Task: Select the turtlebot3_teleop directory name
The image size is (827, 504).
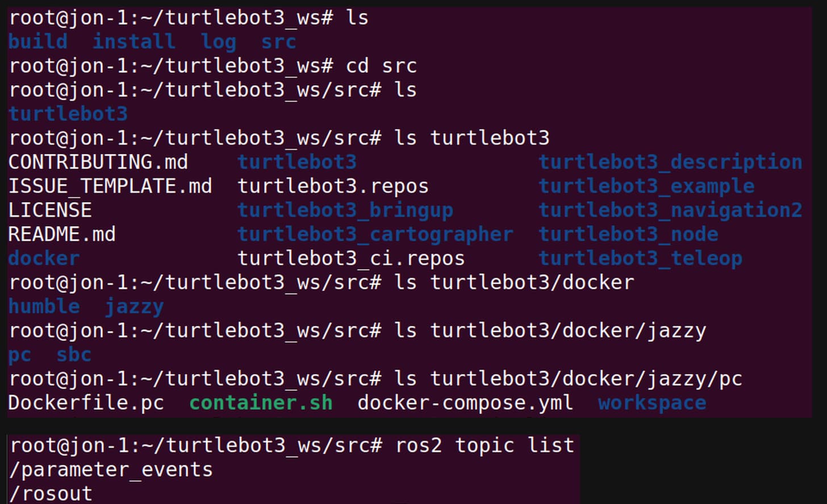Action: [640, 259]
